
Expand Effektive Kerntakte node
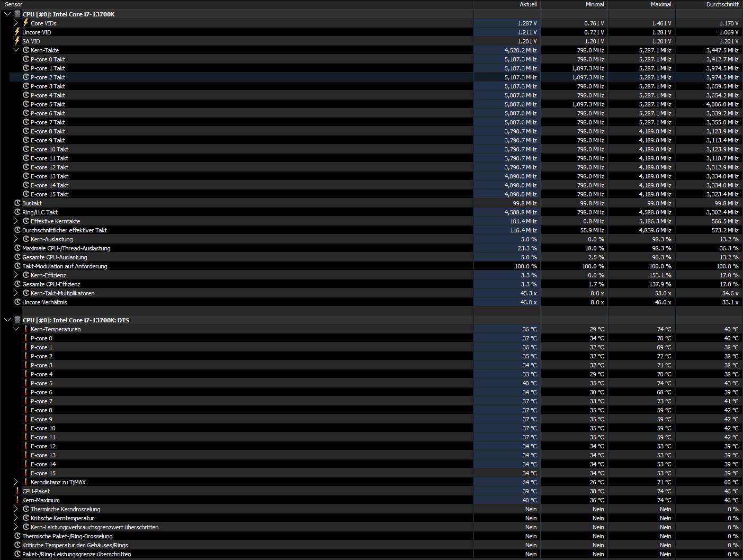pyautogui.click(x=16, y=221)
